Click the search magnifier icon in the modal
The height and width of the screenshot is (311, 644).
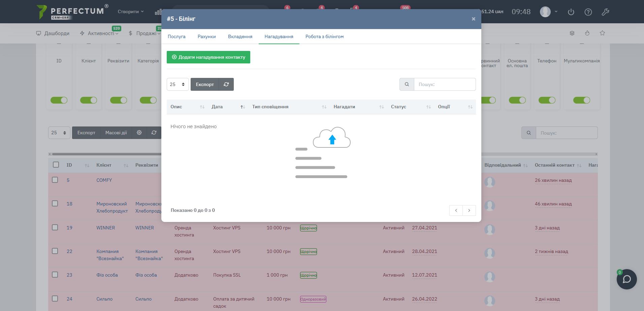(x=407, y=84)
